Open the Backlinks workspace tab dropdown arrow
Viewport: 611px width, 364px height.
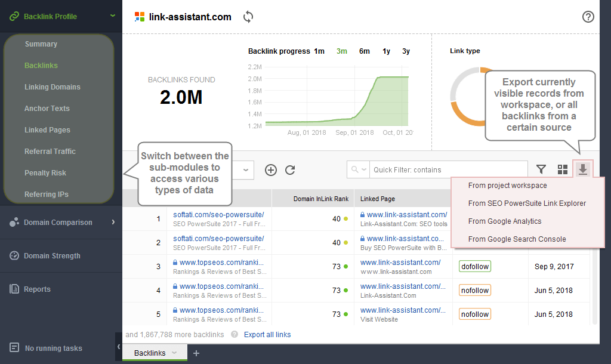pyautogui.click(x=174, y=353)
